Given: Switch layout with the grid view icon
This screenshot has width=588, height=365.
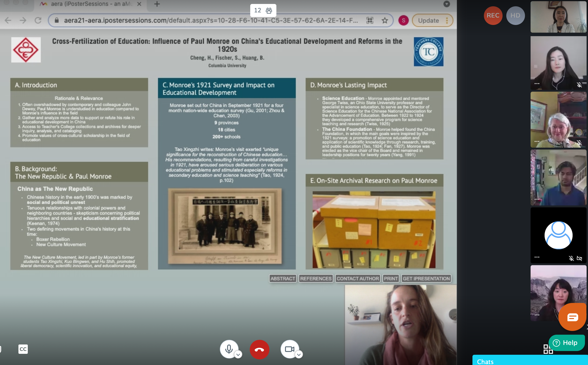Looking at the screenshot, I should click(x=548, y=349).
